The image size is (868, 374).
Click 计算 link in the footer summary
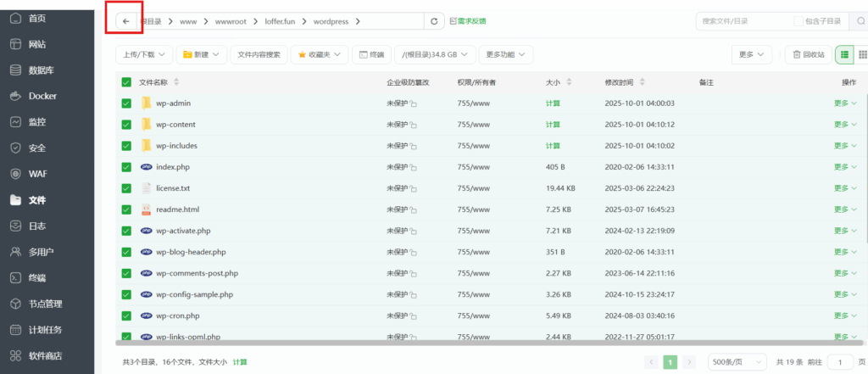(240, 362)
